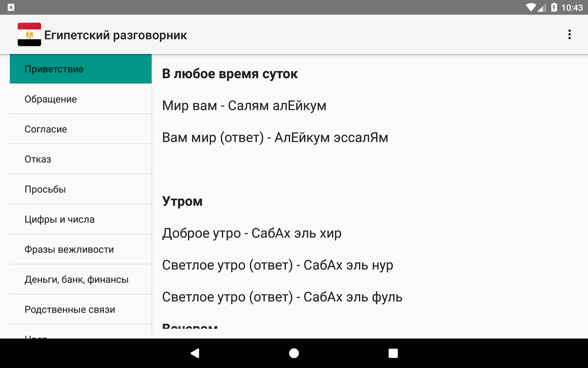Open the three-dot overflow menu
The height and width of the screenshot is (368, 588).
click(569, 34)
